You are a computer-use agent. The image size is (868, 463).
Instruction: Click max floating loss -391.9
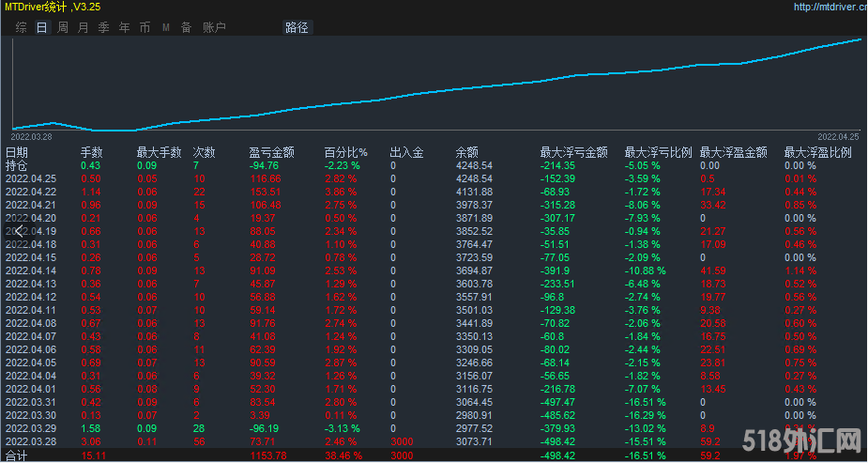555,270
